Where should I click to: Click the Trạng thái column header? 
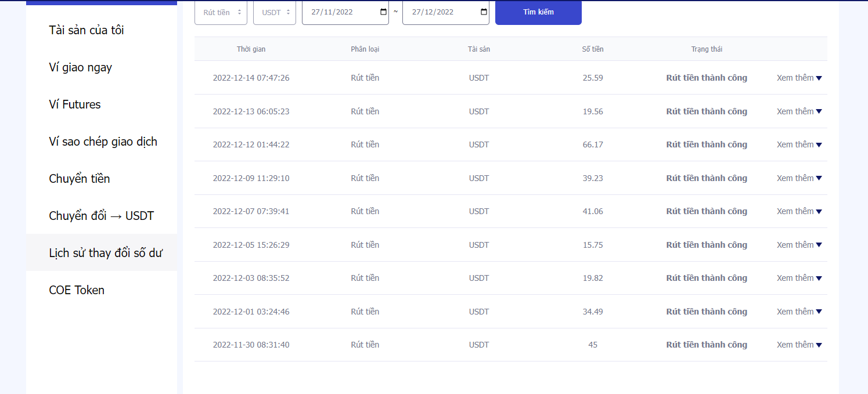point(707,49)
